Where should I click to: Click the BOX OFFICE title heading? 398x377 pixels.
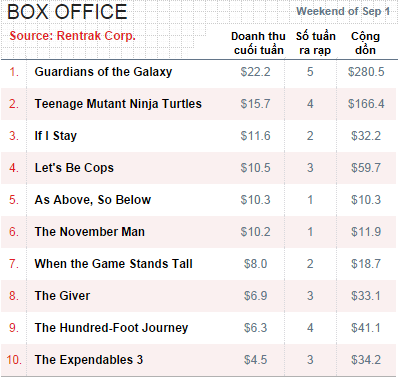pyautogui.click(x=67, y=11)
